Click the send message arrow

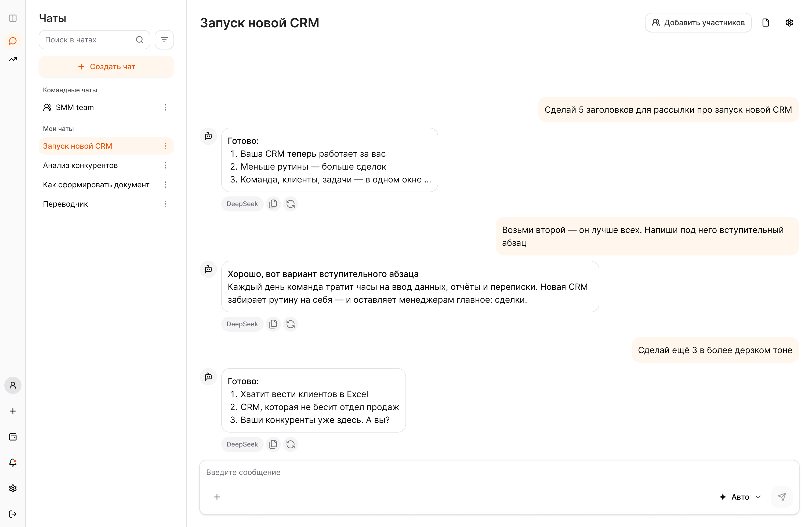(782, 497)
